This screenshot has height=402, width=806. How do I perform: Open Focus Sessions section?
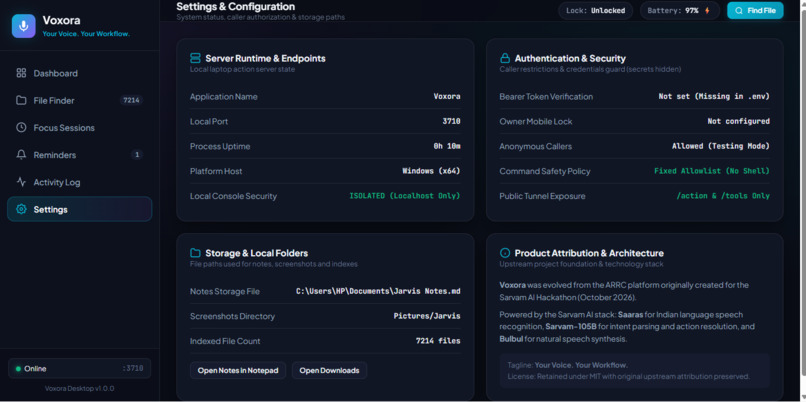coord(80,127)
